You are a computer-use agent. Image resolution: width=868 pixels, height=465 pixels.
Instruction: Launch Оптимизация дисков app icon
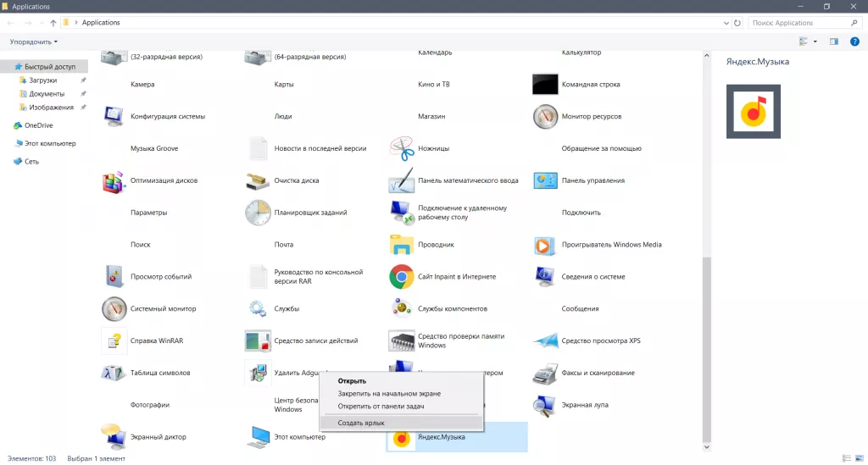[x=114, y=181]
